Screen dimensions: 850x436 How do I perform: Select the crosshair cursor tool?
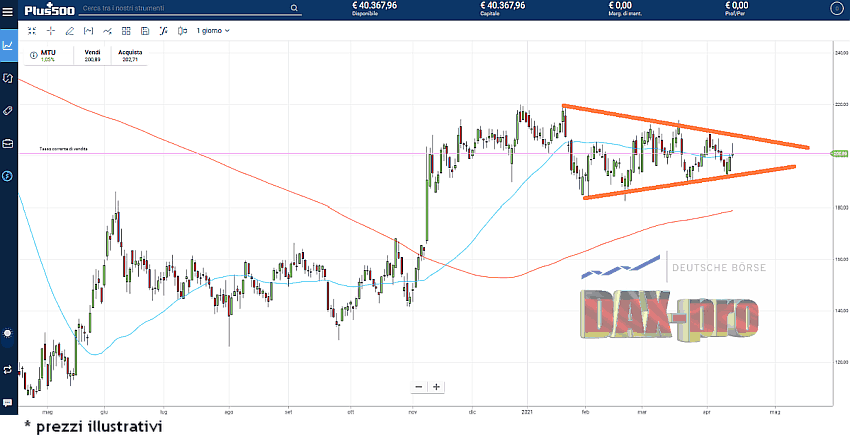[x=51, y=31]
